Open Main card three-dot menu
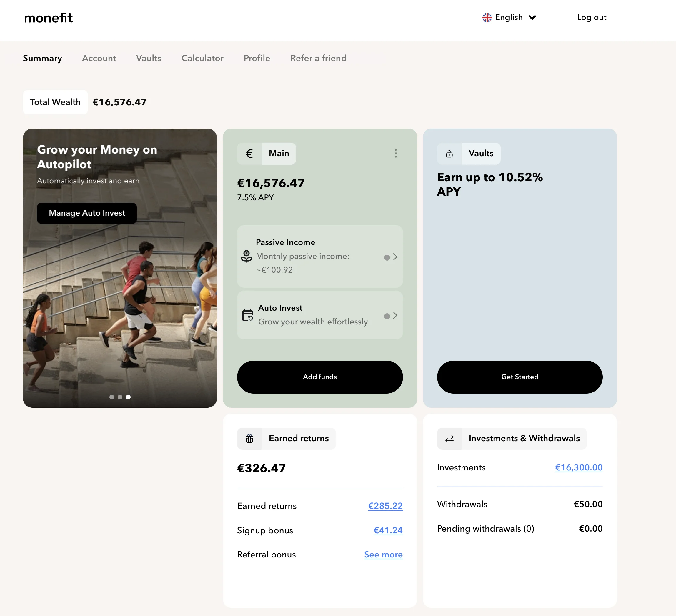Screen dimensions: 676x616 coord(396,153)
